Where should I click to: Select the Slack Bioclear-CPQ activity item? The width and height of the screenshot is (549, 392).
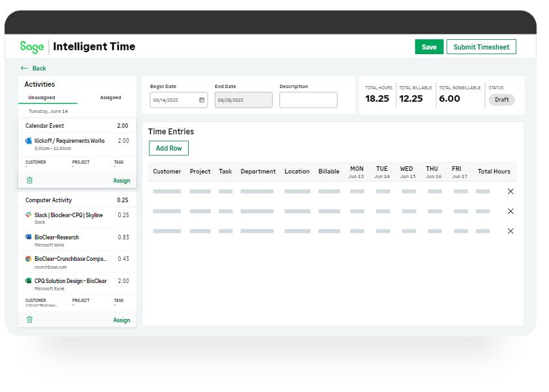[x=77, y=218]
